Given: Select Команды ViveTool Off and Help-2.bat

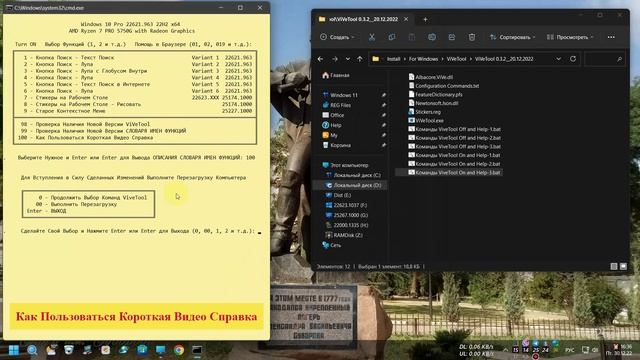Looking at the screenshot, I should click(455, 138).
